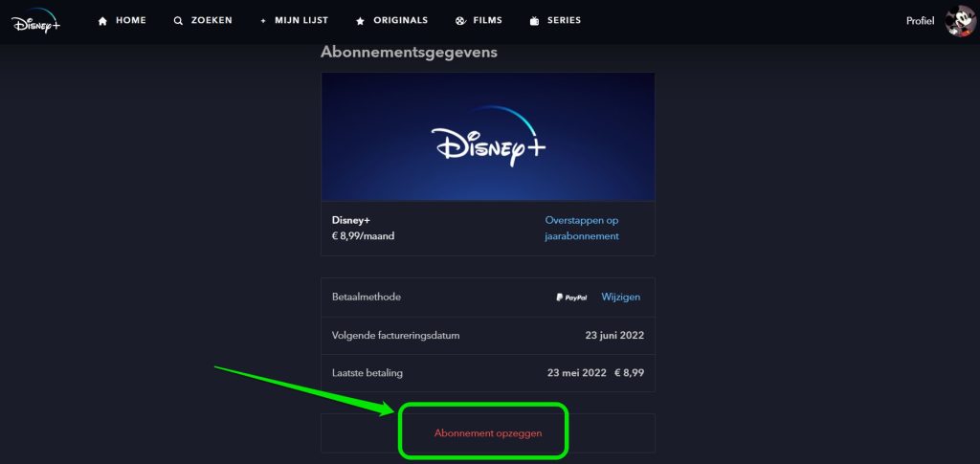Click the Disney+ subscription banner image

click(x=488, y=136)
